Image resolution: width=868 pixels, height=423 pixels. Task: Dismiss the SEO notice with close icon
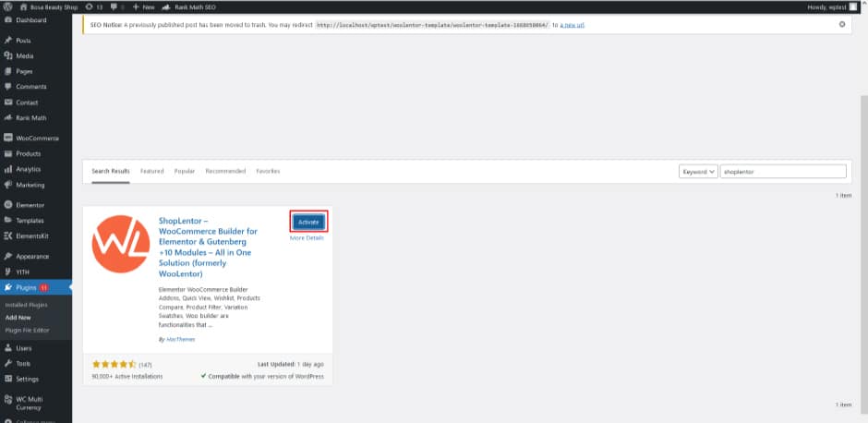(841, 24)
